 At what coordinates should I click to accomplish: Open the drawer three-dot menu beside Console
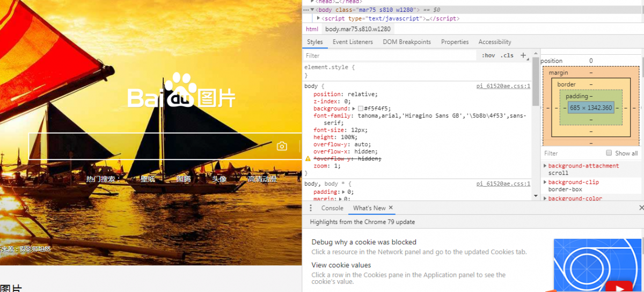pyautogui.click(x=311, y=208)
